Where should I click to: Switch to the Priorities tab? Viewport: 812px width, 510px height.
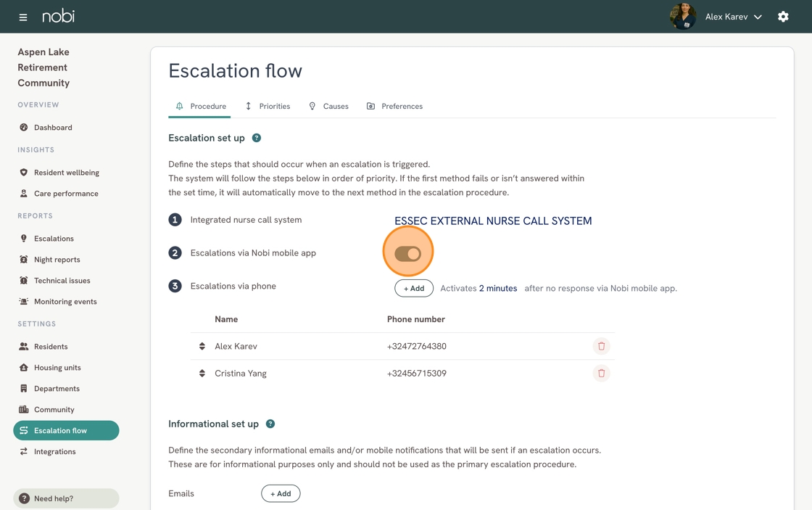[x=268, y=106]
